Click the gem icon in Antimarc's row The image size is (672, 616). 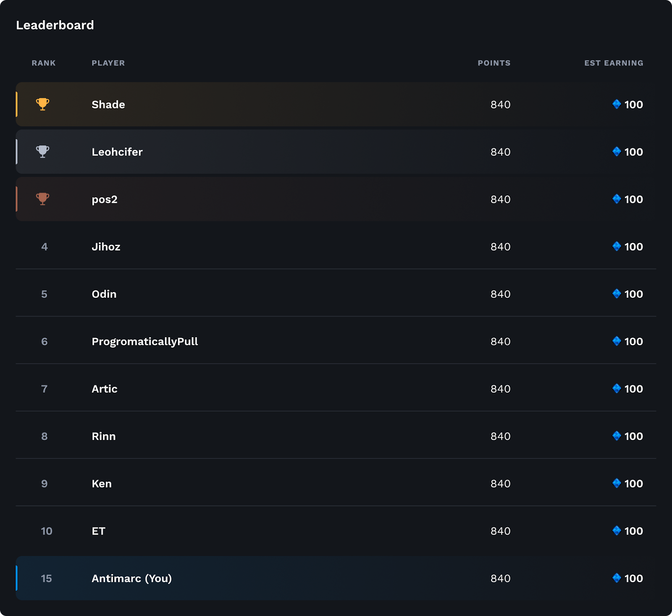[x=617, y=578]
